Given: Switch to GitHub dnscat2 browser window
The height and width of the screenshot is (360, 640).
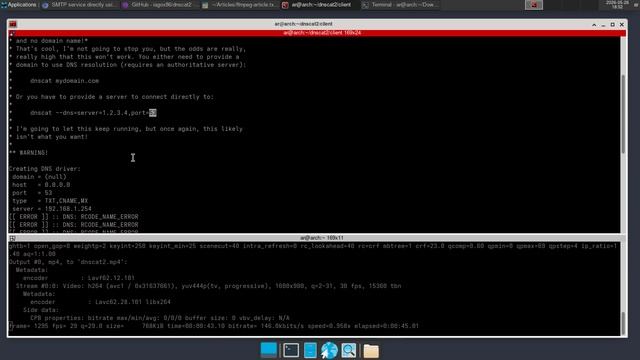Looking at the screenshot, I should coord(158,5).
